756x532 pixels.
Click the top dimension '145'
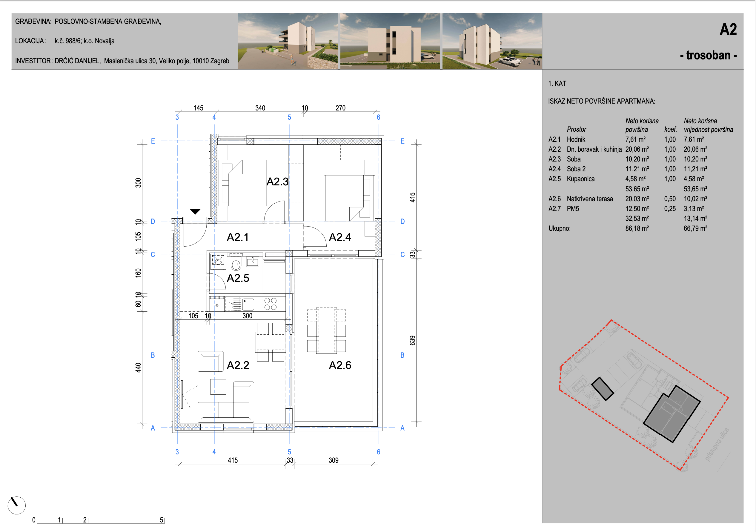click(x=198, y=108)
